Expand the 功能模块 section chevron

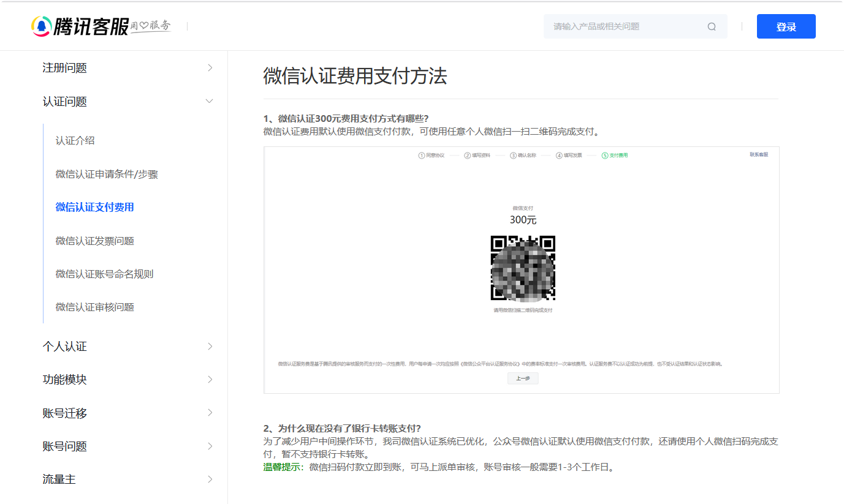[x=210, y=380]
